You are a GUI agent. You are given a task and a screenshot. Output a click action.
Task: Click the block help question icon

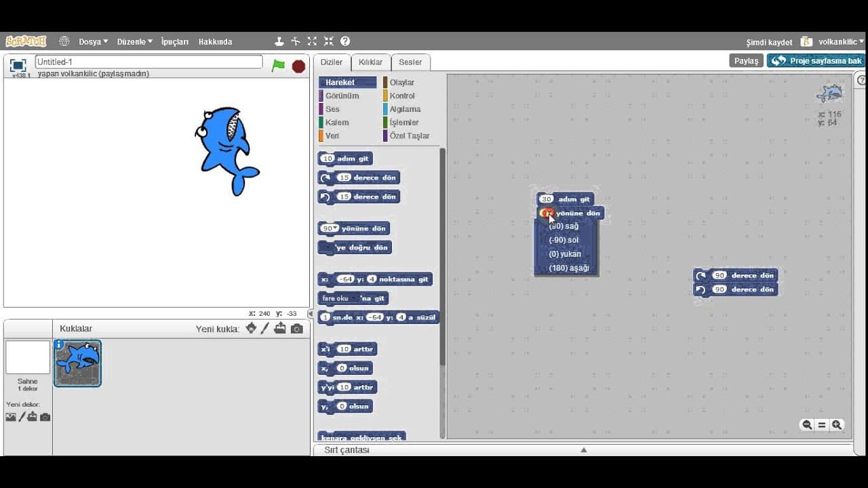(x=345, y=41)
